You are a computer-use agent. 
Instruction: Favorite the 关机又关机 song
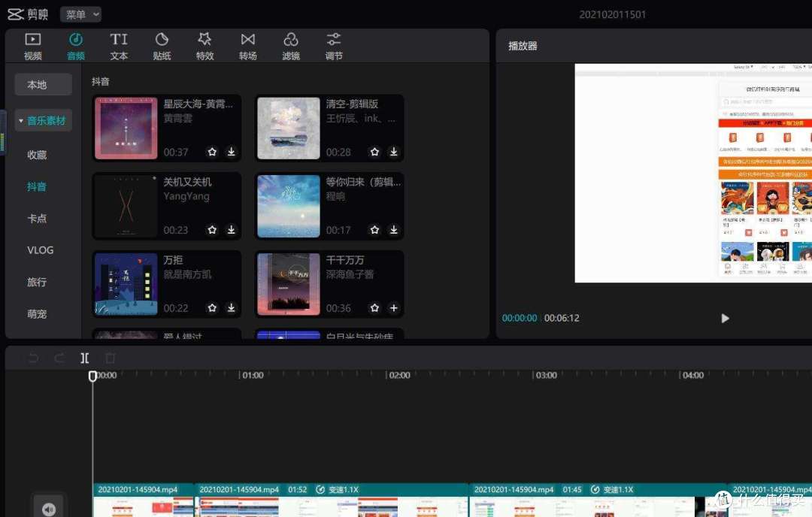pos(212,229)
